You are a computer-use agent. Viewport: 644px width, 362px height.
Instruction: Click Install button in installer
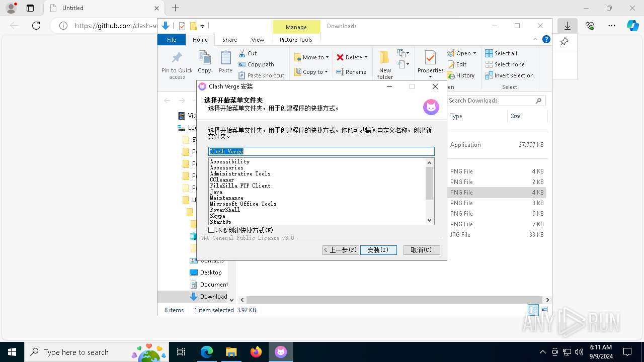tap(378, 250)
